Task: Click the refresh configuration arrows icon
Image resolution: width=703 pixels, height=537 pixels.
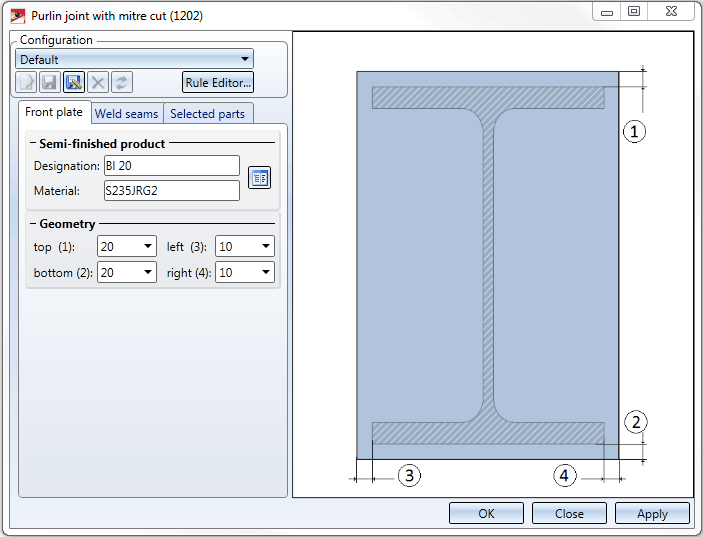Action: click(x=121, y=83)
